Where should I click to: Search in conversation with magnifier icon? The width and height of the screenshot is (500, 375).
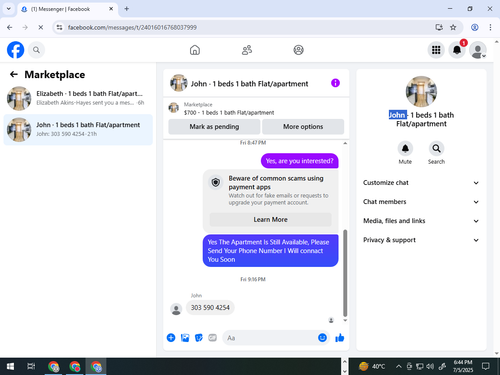[x=436, y=149]
